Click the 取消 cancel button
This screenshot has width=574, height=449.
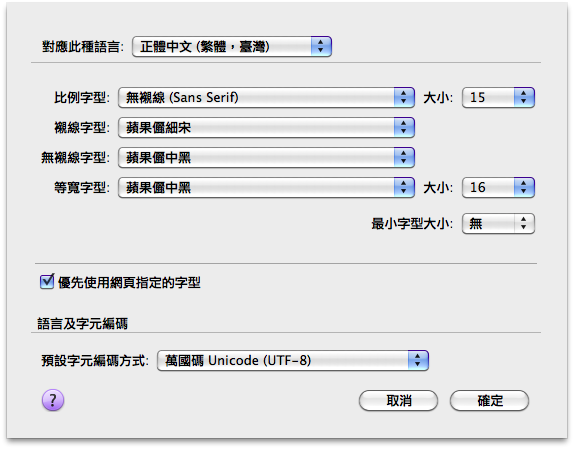398,400
